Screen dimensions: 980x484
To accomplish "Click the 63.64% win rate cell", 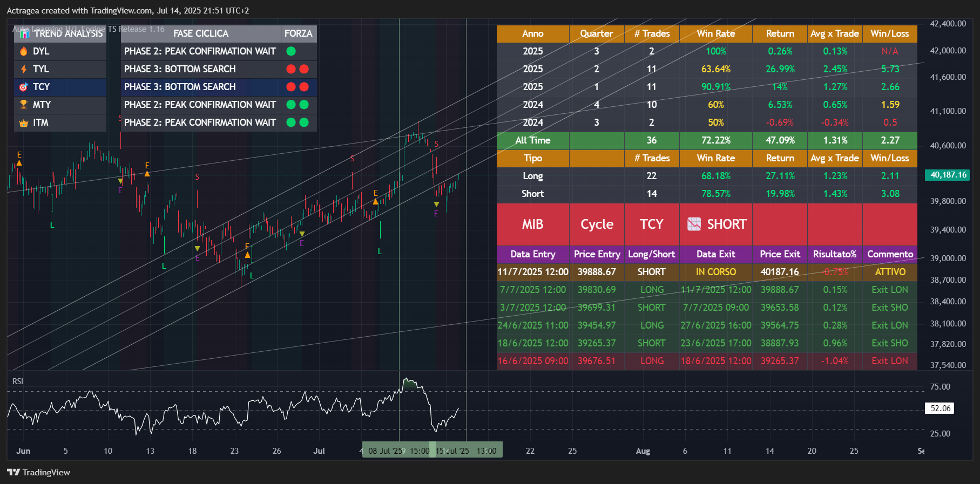I will [x=716, y=69].
